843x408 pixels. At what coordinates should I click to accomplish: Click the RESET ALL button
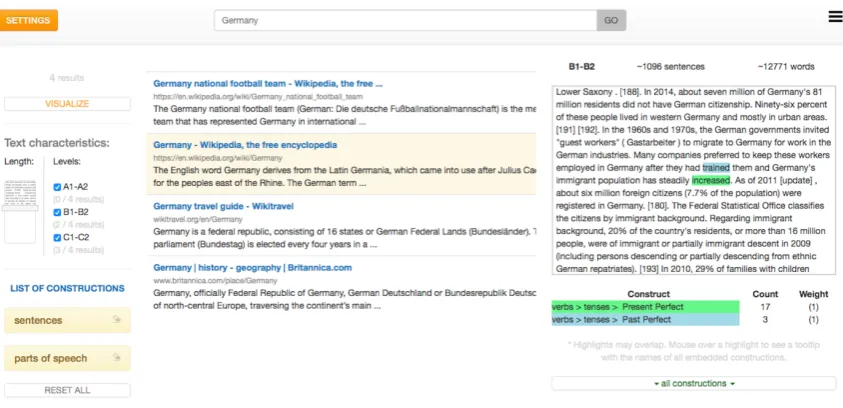tap(67, 390)
